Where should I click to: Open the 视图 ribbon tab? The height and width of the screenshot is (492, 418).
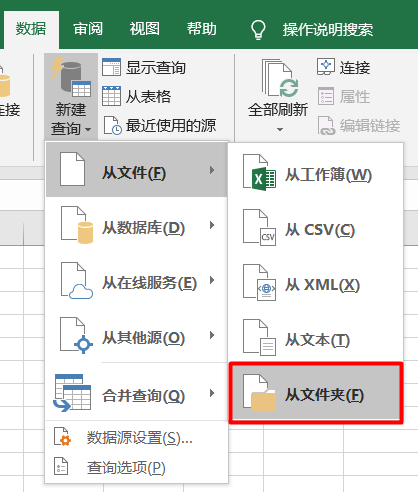point(145,29)
